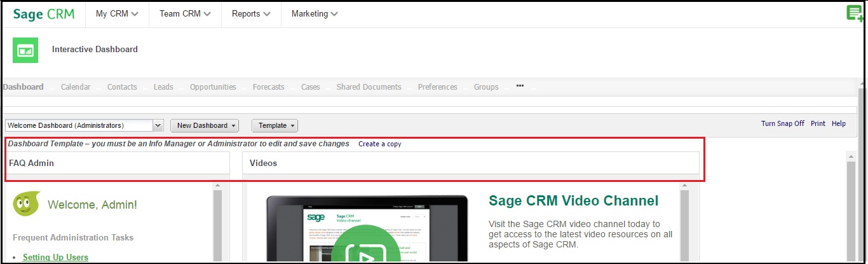Click the FAQ Admin gadget scrollbar
868x264 pixels.
(x=217, y=223)
